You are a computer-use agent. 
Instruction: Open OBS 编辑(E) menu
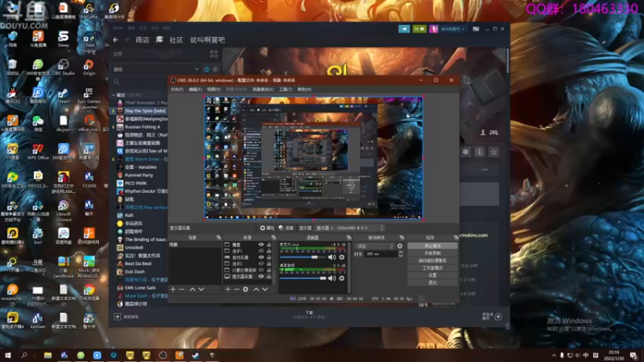195,89
